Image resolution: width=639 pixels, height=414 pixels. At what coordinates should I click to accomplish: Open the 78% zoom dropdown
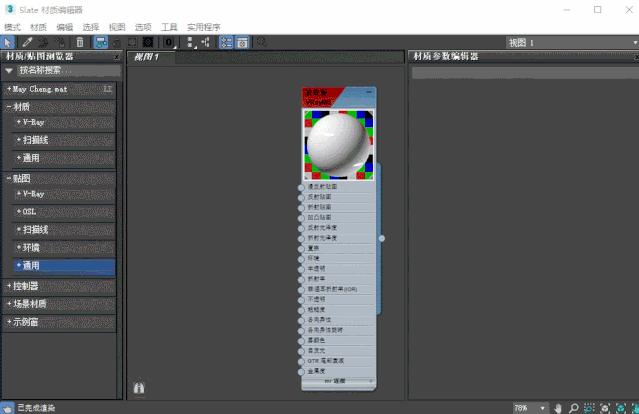point(542,408)
